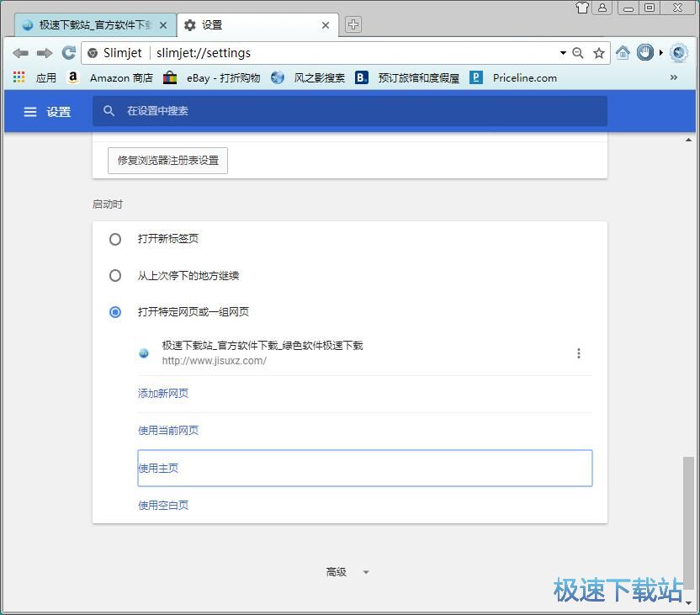Click the browser forward arrow
This screenshot has width=700, height=615.
point(45,53)
